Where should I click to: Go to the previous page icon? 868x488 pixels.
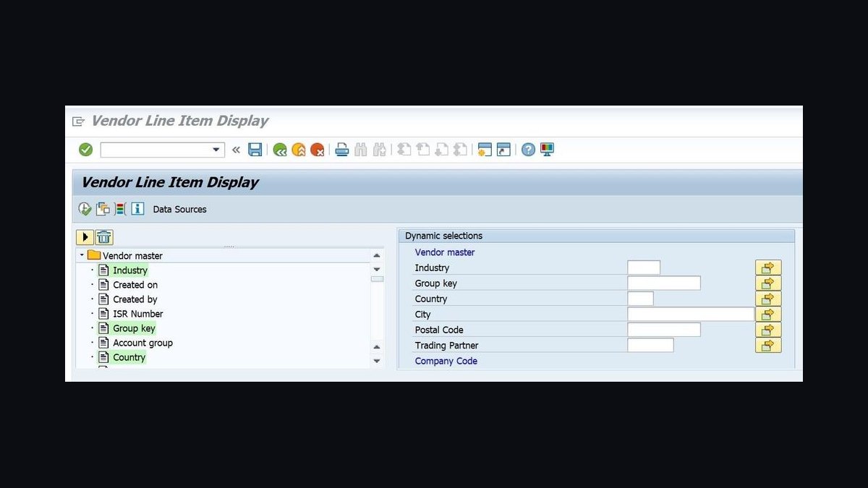pos(423,150)
